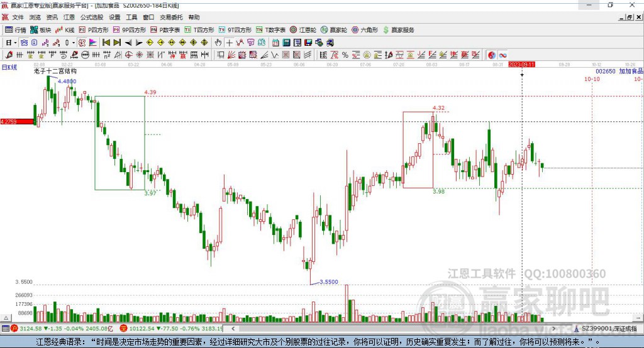Jump to first bar with the skip-back arrow
The image size is (644, 348).
(x=106, y=43)
